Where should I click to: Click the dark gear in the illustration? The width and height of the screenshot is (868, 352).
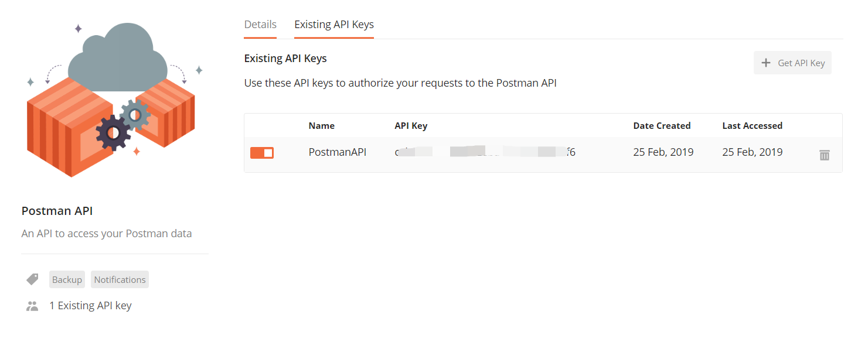114,134
